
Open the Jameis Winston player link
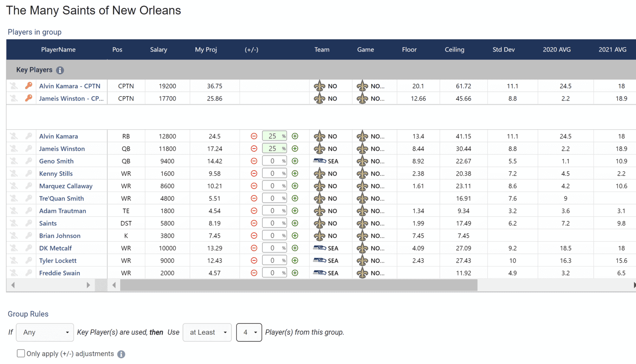click(x=62, y=149)
